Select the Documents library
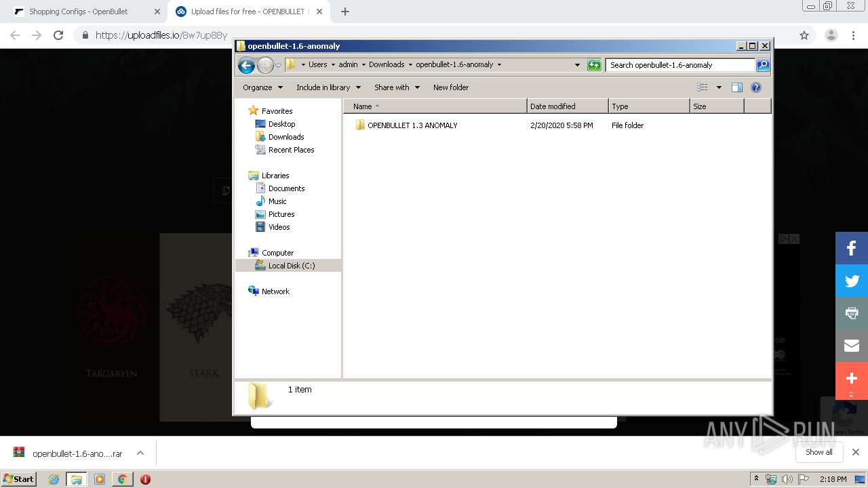Viewport: 868px width, 488px height. (x=286, y=188)
